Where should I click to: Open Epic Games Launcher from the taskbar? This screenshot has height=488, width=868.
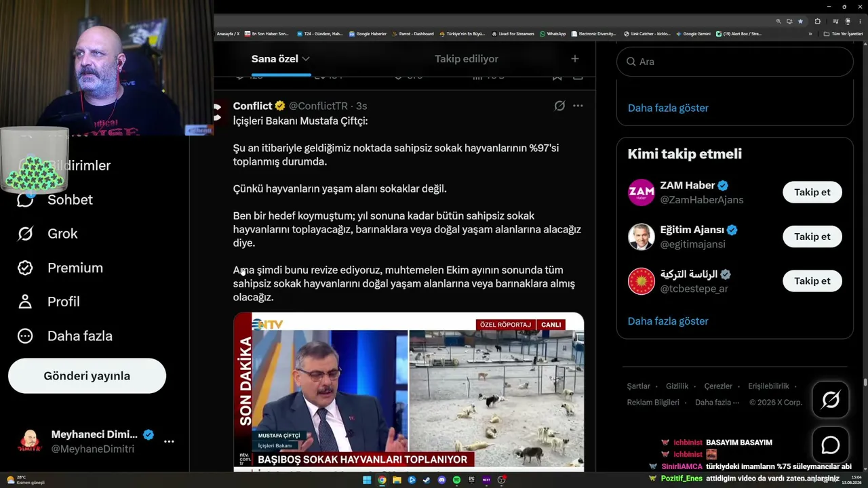coord(471,480)
